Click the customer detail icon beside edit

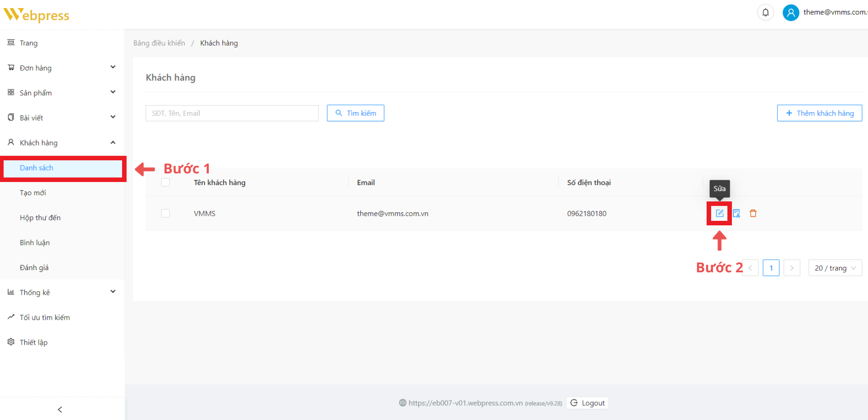[736, 213]
